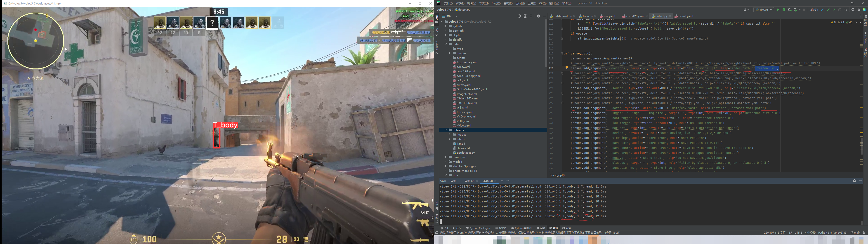The height and width of the screenshot is (244, 868).
Task: Collapse the datasets folder
Action: pyautogui.click(x=446, y=130)
